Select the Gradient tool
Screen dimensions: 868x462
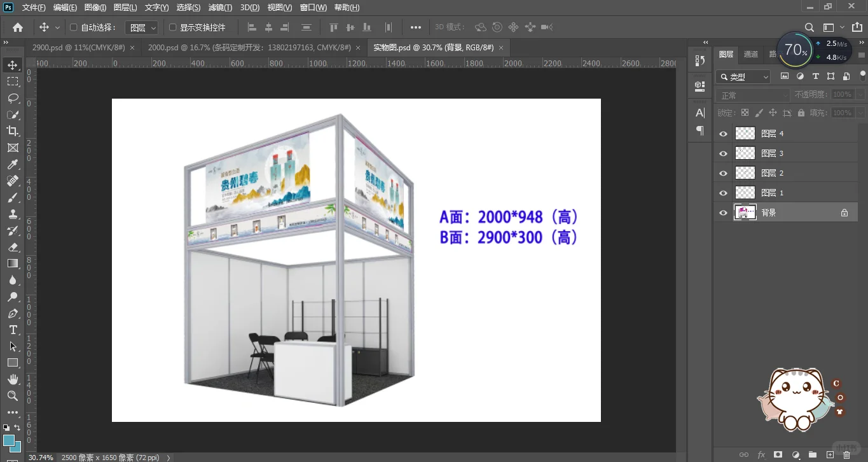click(13, 263)
